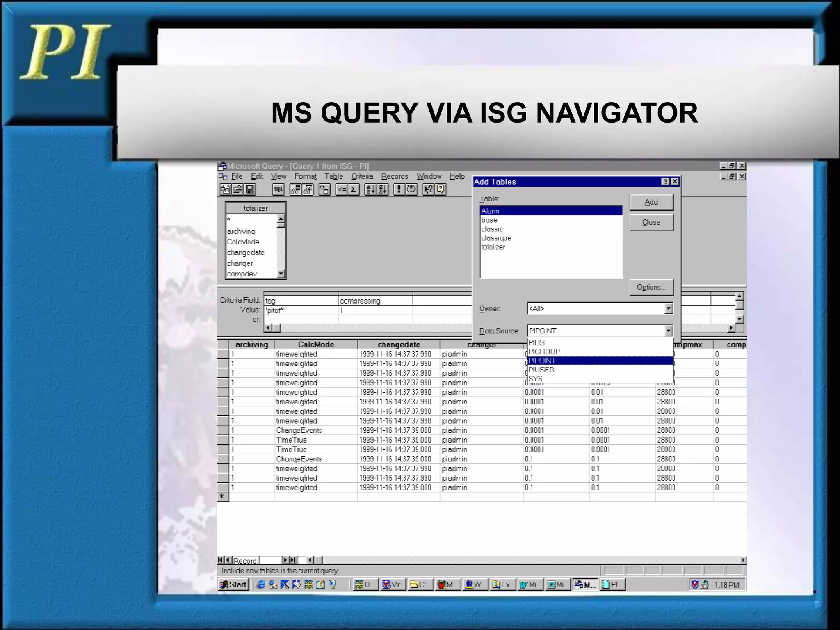
Task: Click the data grid horizontal scroll right arrow
Action: pyautogui.click(x=743, y=560)
